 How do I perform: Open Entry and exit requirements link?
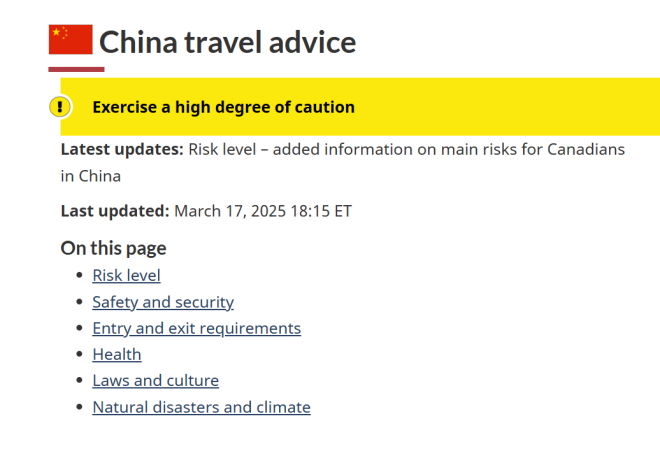197,328
